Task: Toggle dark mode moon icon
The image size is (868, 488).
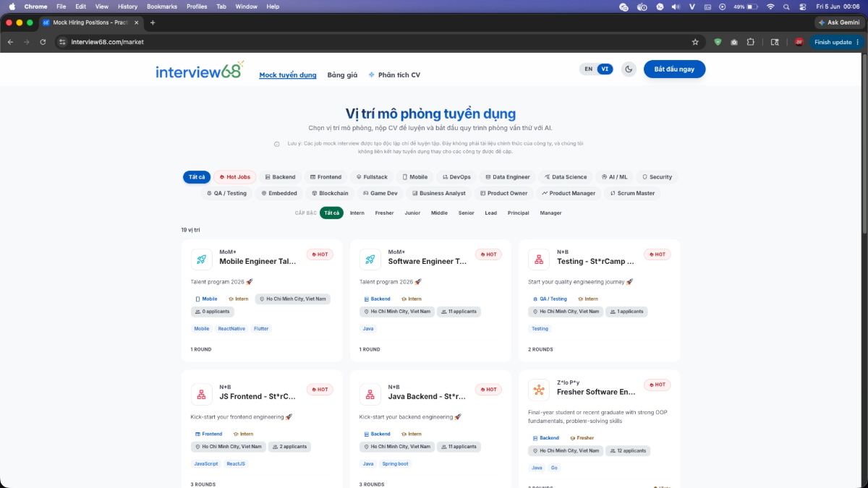Action: click(629, 69)
